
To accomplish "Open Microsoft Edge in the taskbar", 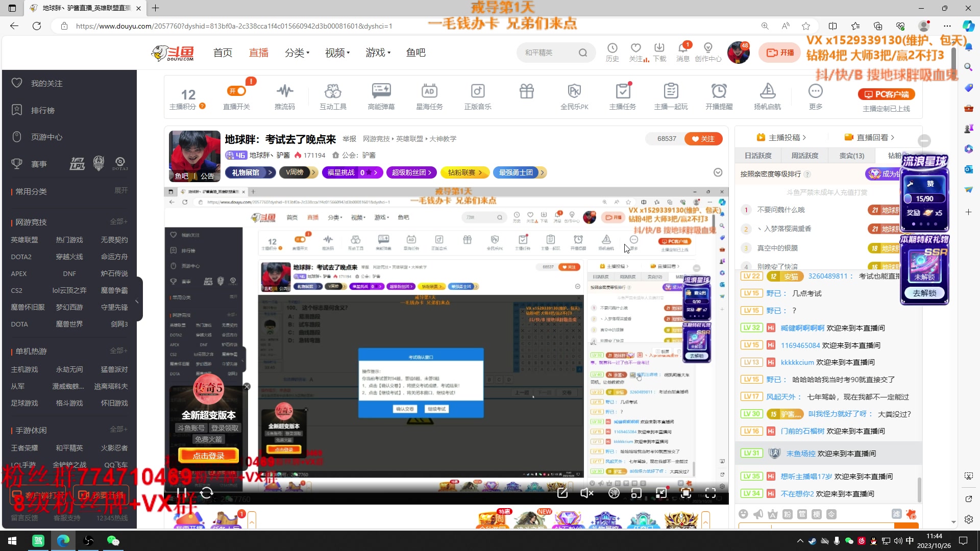I will tap(63, 541).
